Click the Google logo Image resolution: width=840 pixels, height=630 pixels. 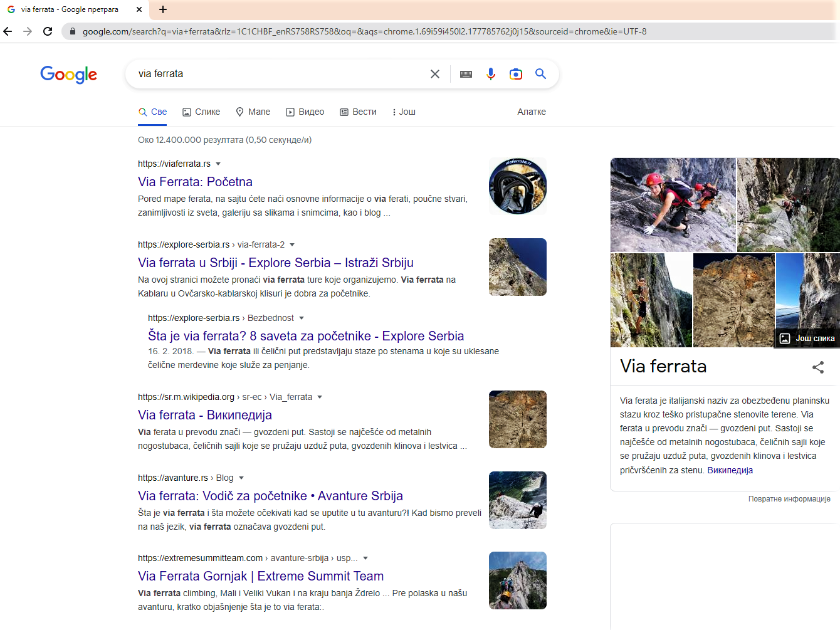(69, 75)
